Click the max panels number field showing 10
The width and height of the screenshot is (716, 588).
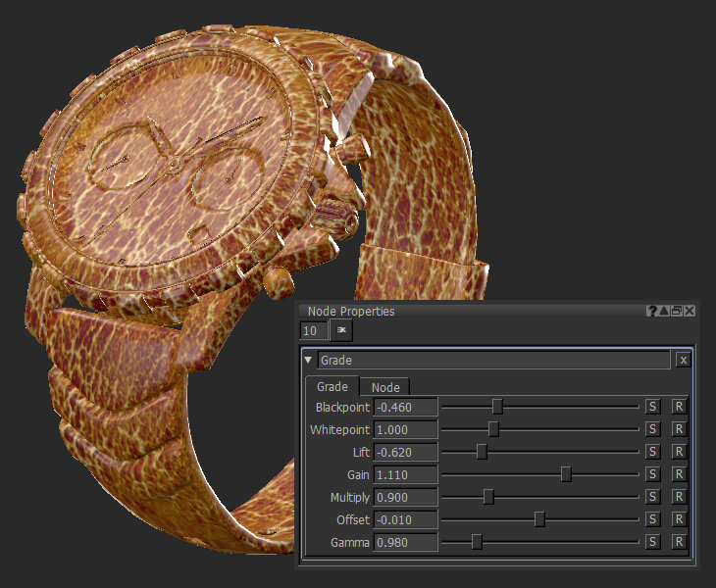point(314,330)
